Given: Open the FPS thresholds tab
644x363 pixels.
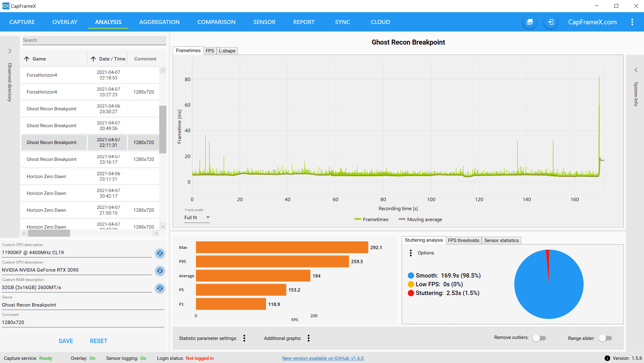Looking at the screenshot, I should coord(463,240).
